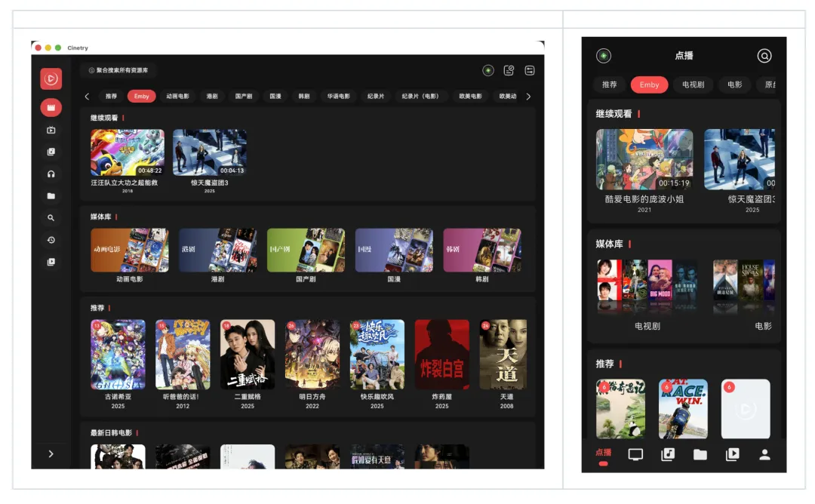This screenshot has height=504, width=815.
Task: Open the 电视剧 library in the mobile app
Action: tap(647, 287)
